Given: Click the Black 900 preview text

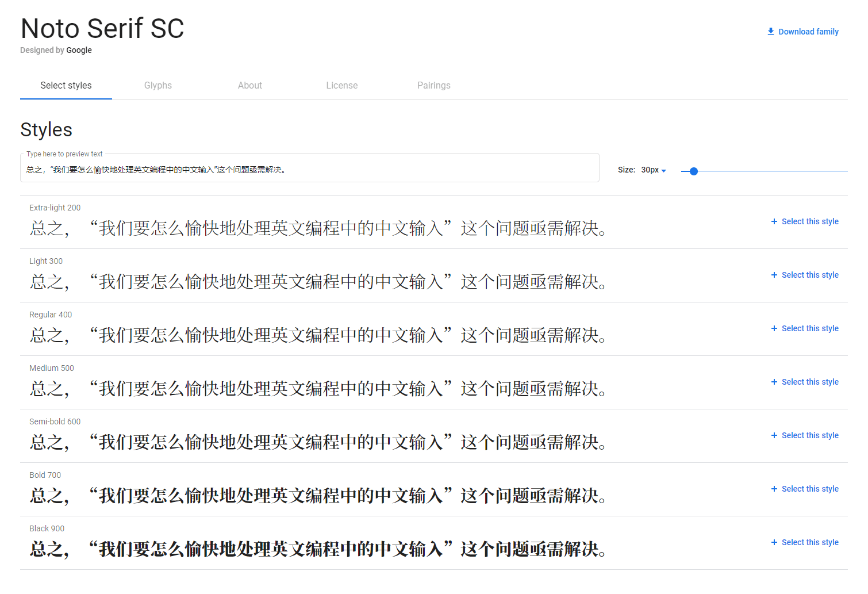Looking at the screenshot, I should pos(318,549).
